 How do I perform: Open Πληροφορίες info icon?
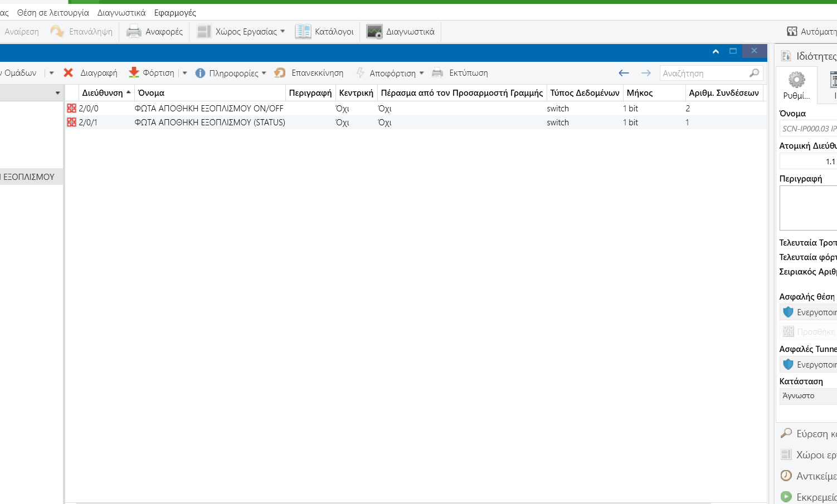(200, 73)
